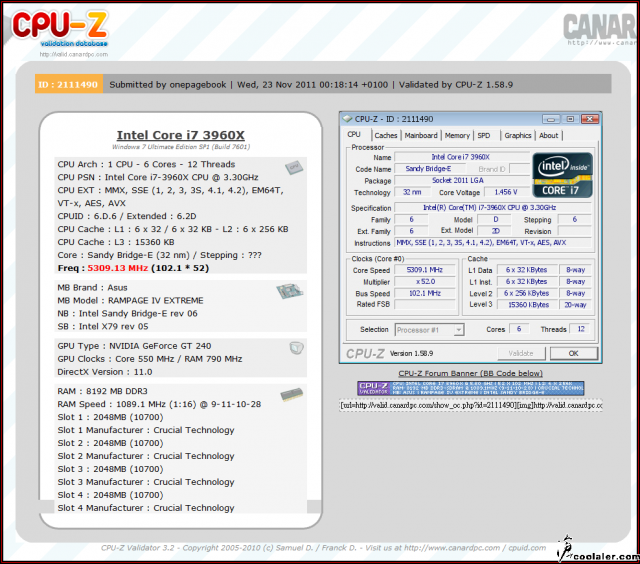Minimize the CPU-Z window
The image size is (640, 564).
pos(551,119)
